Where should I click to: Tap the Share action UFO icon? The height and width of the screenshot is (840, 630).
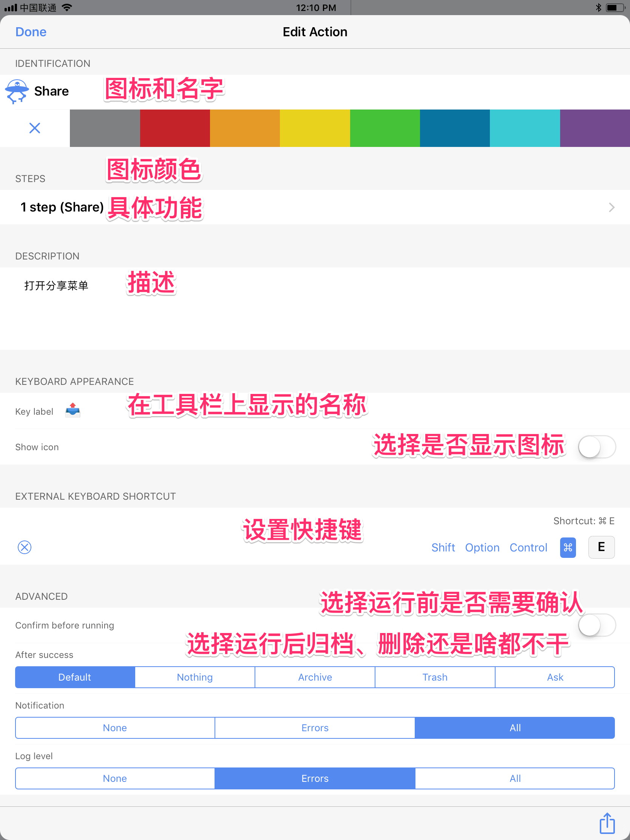pyautogui.click(x=17, y=91)
